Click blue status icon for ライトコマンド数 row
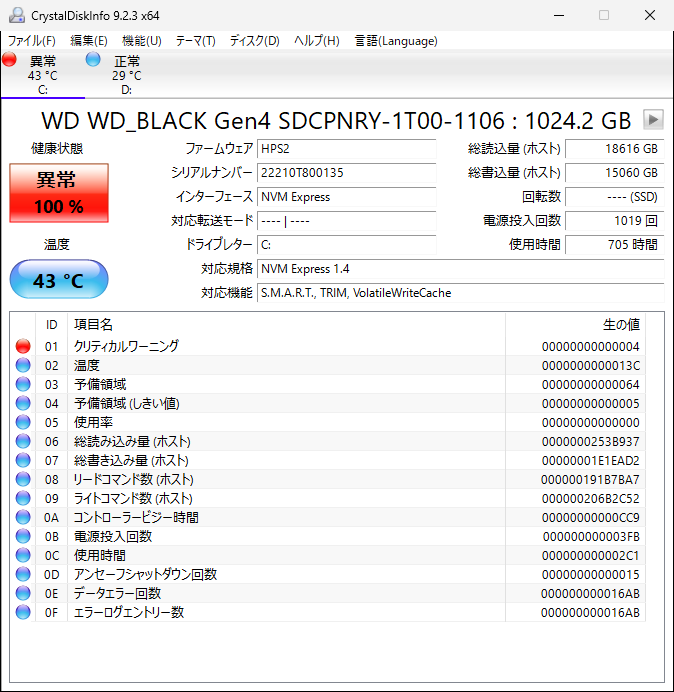The width and height of the screenshot is (674, 692). [x=23, y=498]
